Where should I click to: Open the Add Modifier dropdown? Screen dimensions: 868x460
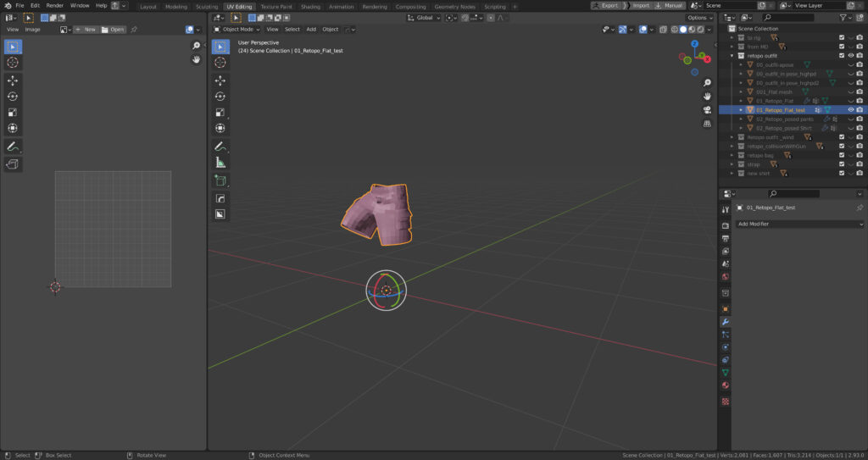tap(798, 224)
